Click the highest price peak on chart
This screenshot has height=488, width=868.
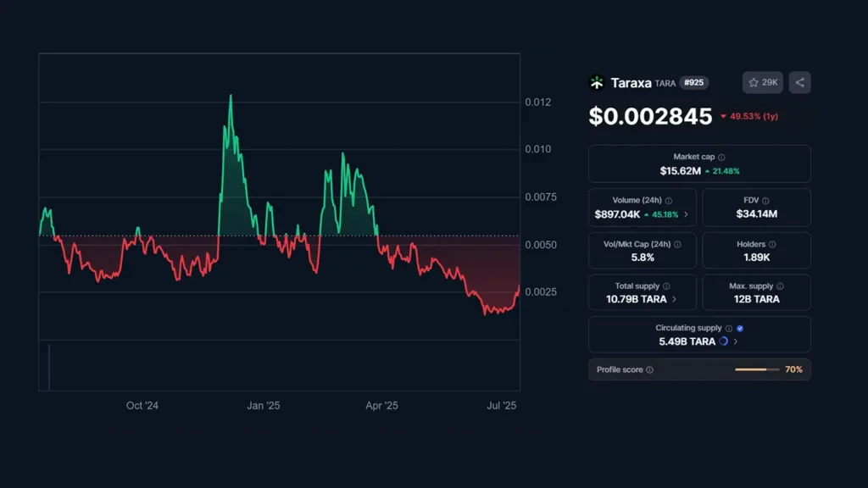click(231, 97)
